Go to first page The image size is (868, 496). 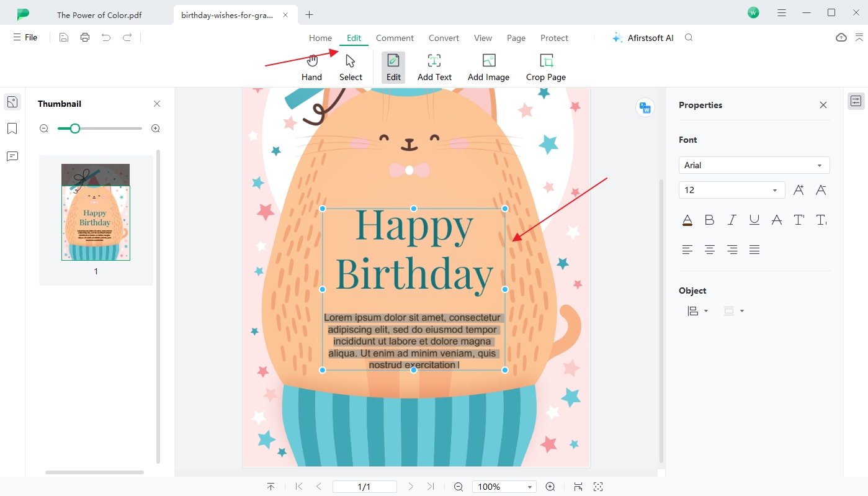(299, 487)
